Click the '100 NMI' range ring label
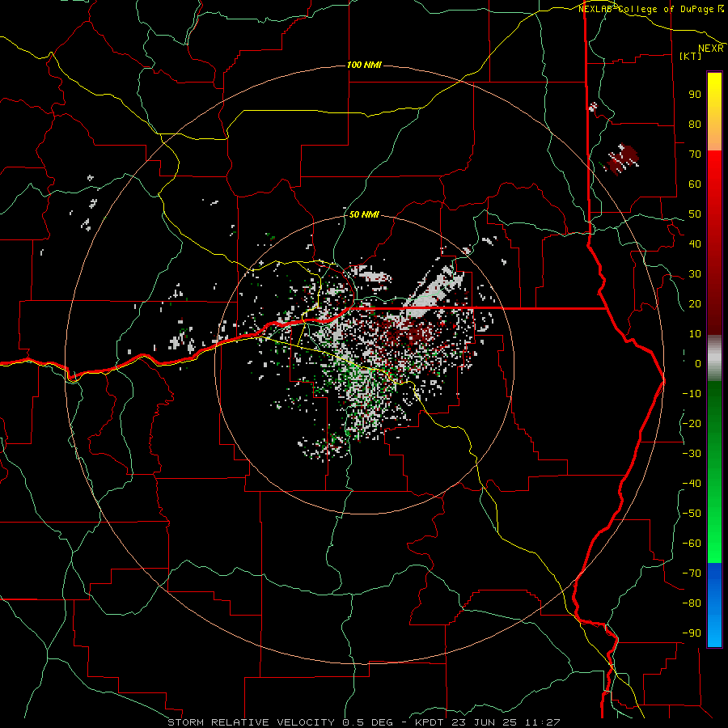Image resolution: width=728 pixels, height=728 pixels. pyautogui.click(x=364, y=65)
